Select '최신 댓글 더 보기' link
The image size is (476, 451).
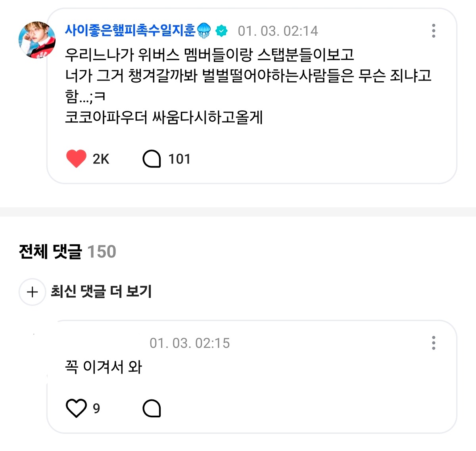pos(101,292)
